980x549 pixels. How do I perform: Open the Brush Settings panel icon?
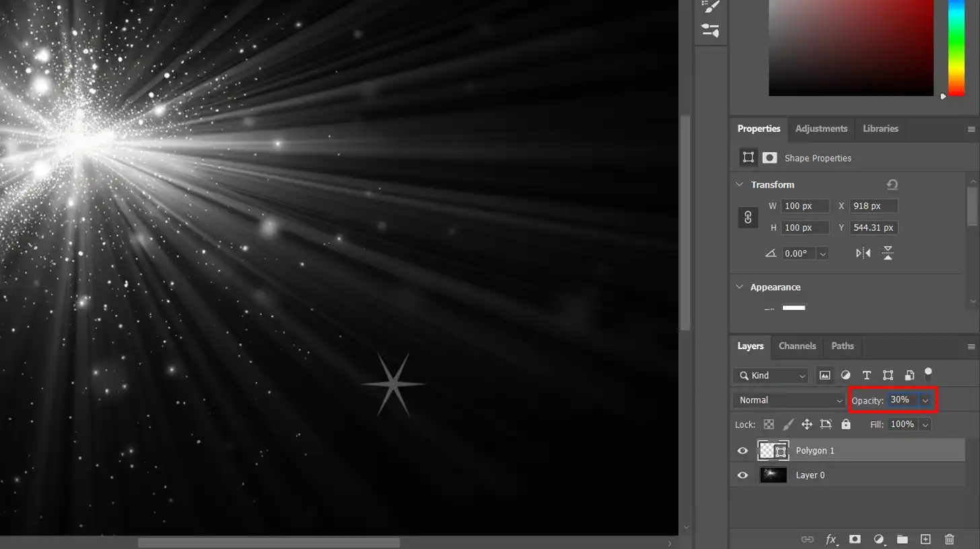710,6
